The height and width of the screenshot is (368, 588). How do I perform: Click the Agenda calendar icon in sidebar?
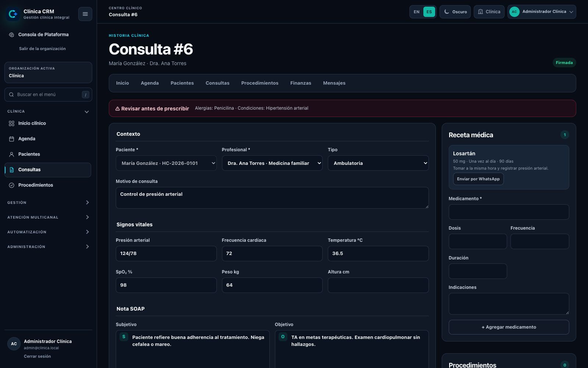click(x=11, y=139)
